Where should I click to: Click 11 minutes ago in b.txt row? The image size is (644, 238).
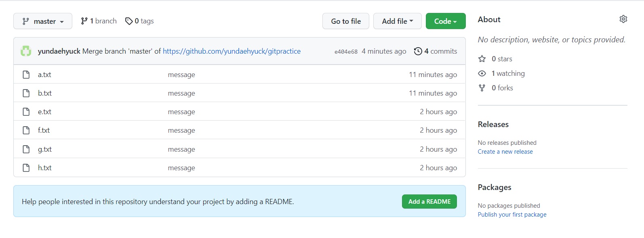coord(433,93)
